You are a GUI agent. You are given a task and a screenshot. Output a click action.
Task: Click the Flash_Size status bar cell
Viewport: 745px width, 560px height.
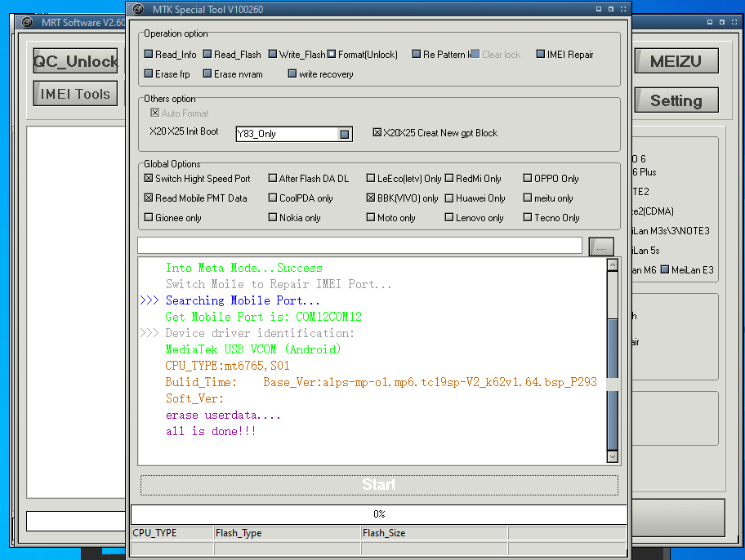click(434, 533)
